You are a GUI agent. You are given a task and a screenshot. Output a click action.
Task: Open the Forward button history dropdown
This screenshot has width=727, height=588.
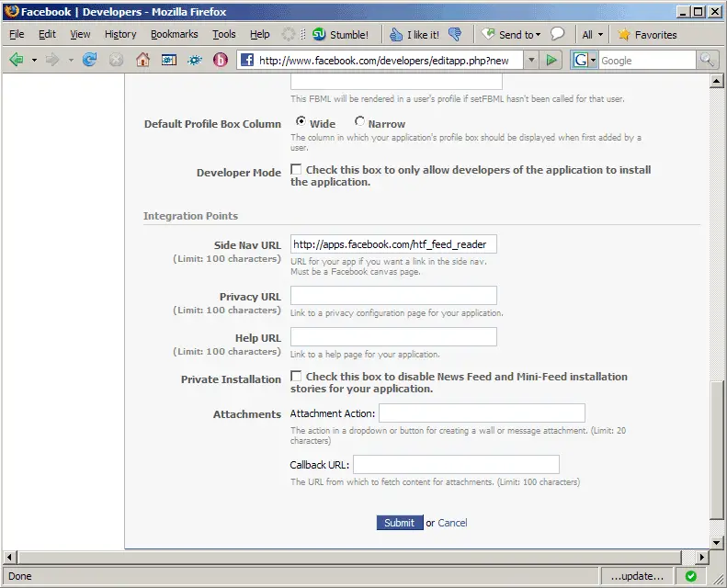(71, 61)
